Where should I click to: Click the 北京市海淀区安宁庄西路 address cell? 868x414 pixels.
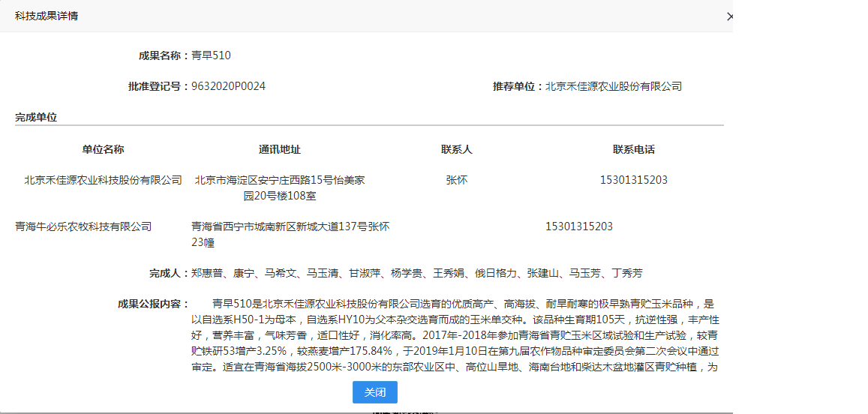280,187
